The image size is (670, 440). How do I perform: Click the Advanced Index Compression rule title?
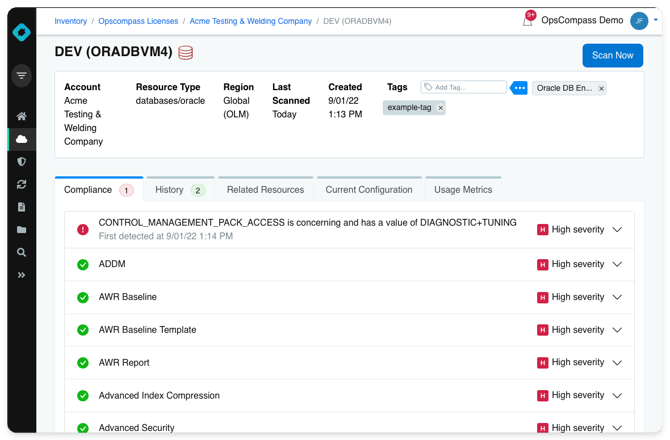click(159, 396)
